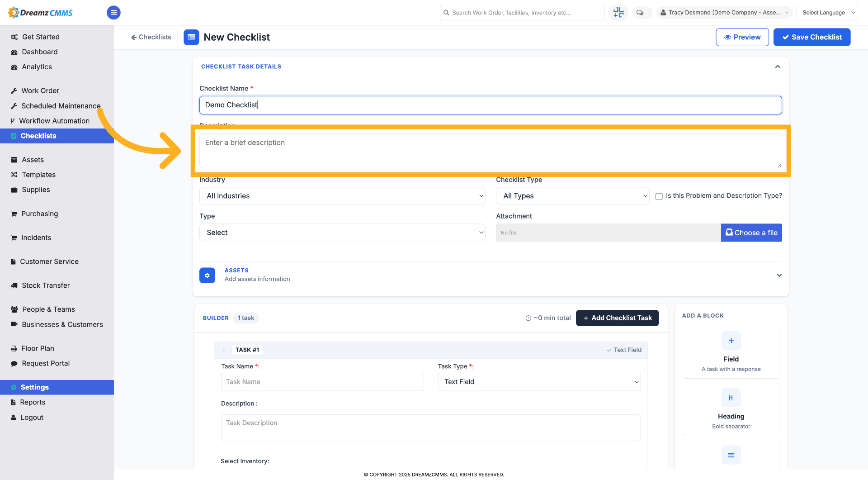Click the ~0 min total text

[x=548, y=318]
